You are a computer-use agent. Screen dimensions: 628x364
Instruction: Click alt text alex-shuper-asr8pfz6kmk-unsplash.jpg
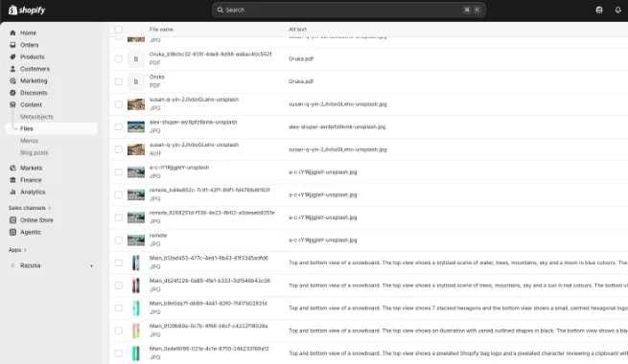(x=337, y=126)
